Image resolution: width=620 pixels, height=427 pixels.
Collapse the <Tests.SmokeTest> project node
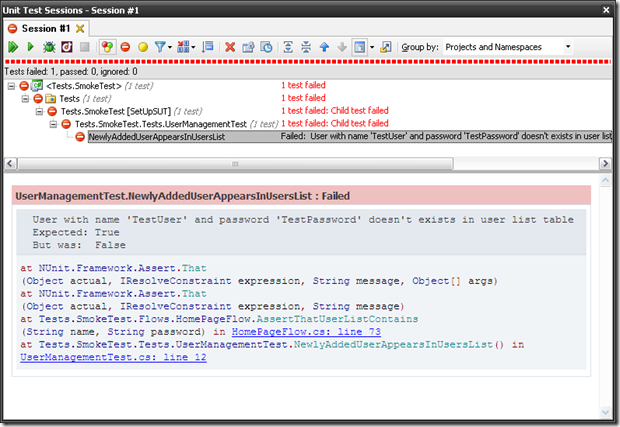pos(11,86)
